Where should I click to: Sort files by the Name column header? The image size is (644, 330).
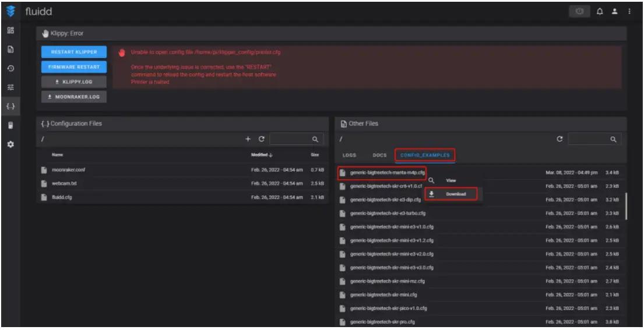pyautogui.click(x=57, y=155)
